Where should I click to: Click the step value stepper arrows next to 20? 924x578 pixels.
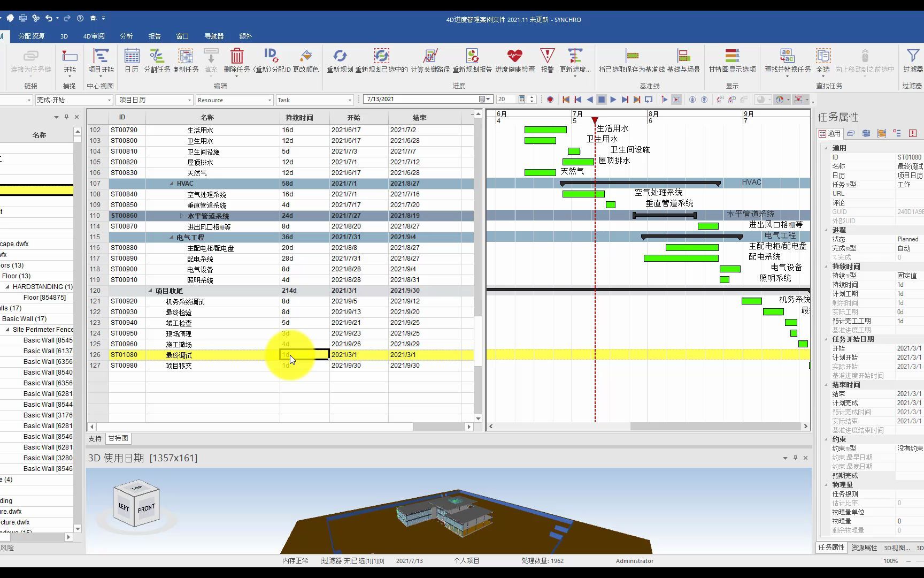pos(532,100)
